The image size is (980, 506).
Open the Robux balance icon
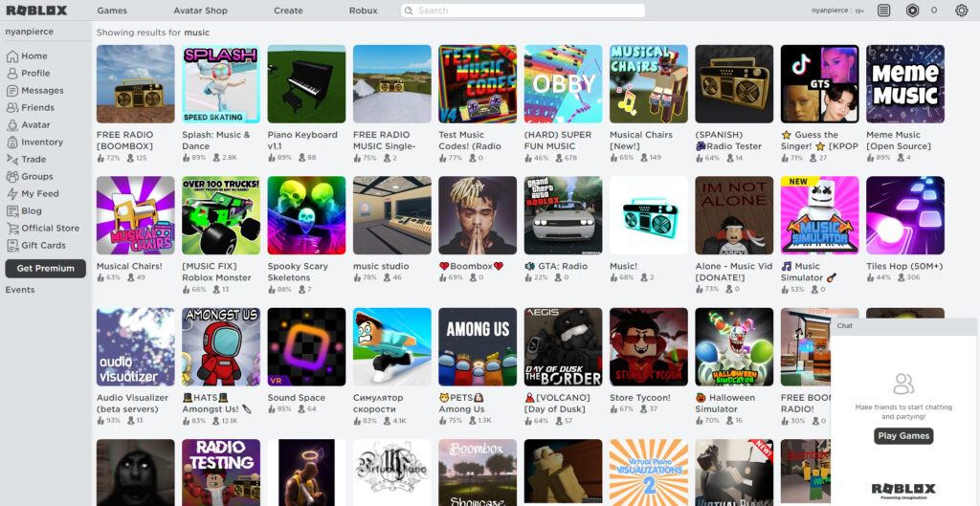click(x=912, y=10)
